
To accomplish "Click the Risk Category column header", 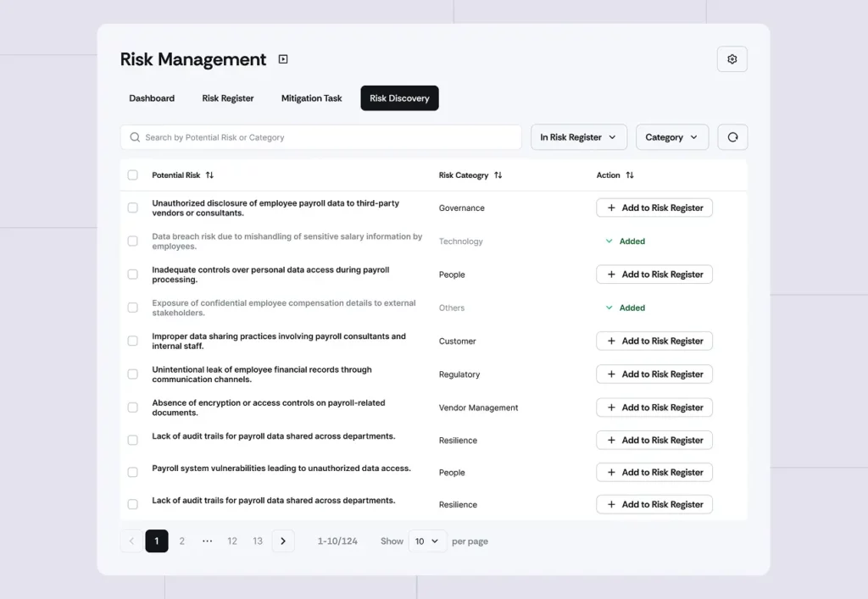I will 464,175.
